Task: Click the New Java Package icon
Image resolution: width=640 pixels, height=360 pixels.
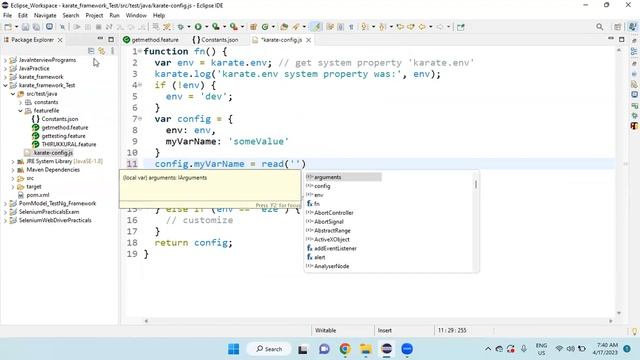Action: tap(253, 27)
